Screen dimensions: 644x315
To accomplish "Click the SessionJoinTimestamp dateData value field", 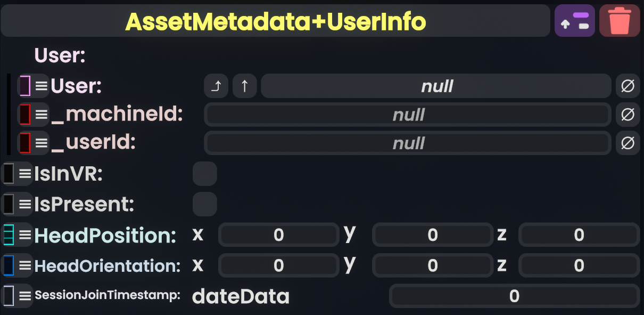I will tap(514, 296).
